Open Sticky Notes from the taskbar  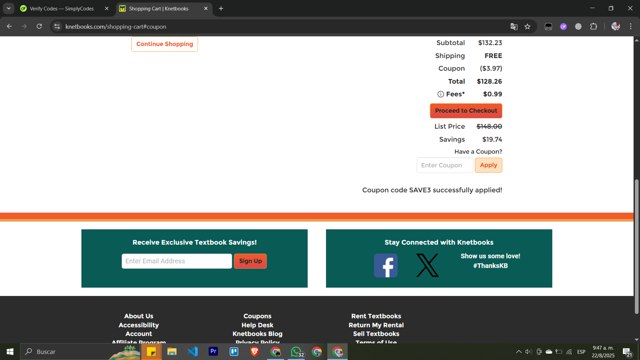pos(151,351)
